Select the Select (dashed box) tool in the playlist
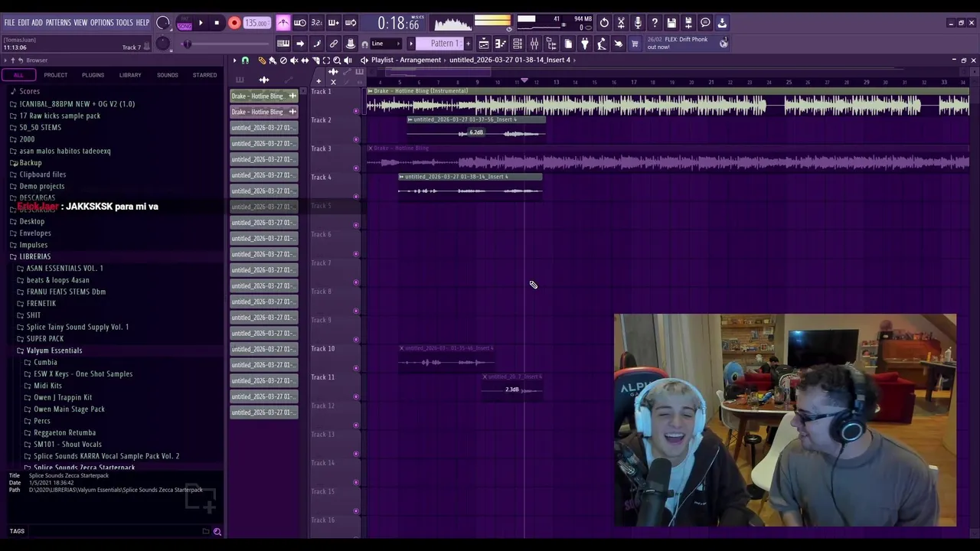980x551 pixels. pos(326,60)
